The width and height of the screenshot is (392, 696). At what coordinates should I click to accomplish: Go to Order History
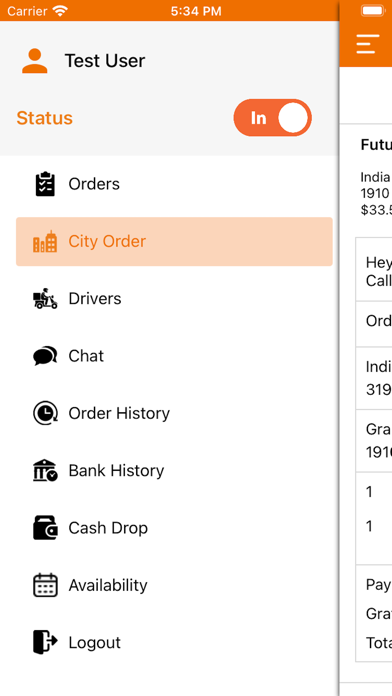(x=174, y=413)
